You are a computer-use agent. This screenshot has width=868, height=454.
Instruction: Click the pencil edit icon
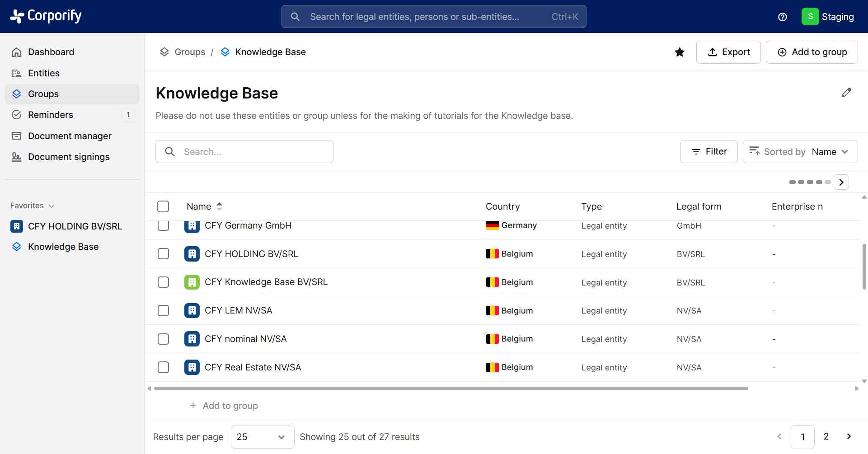pyautogui.click(x=846, y=93)
